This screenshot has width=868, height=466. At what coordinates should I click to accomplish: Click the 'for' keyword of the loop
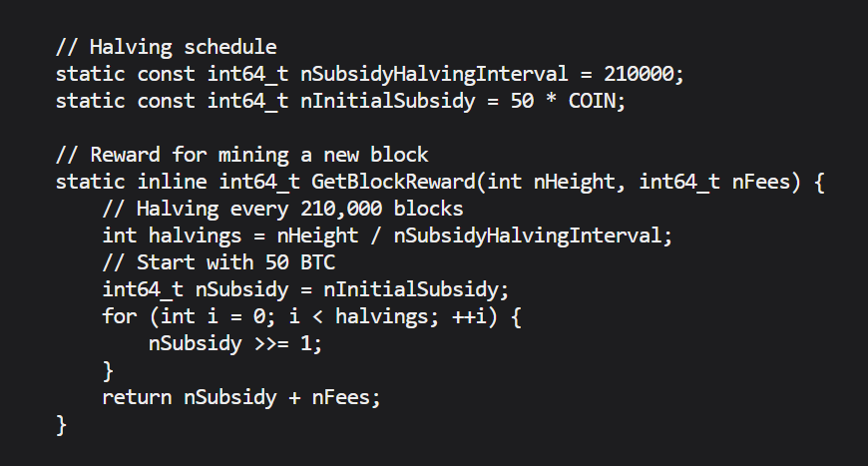click(120, 316)
